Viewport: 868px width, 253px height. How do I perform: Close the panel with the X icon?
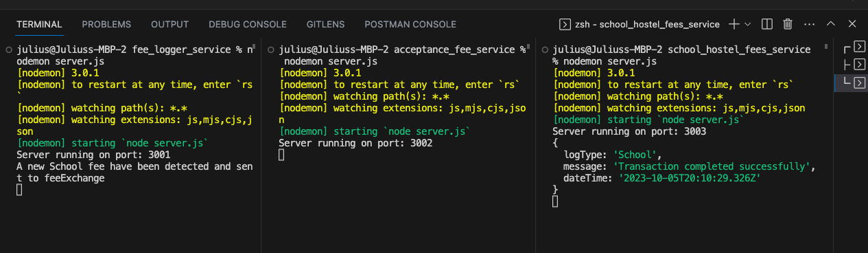point(852,24)
